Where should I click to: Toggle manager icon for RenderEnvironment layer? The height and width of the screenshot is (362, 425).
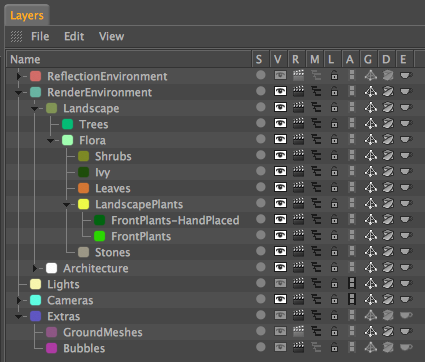[316, 91]
